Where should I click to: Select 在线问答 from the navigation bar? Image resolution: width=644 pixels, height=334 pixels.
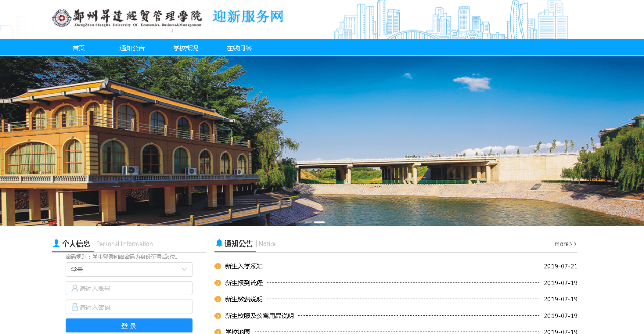click(x=239, y=48)
